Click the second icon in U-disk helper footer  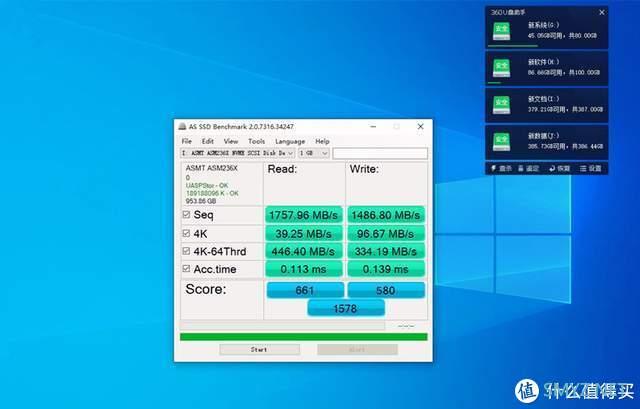[x=521, y=168]
